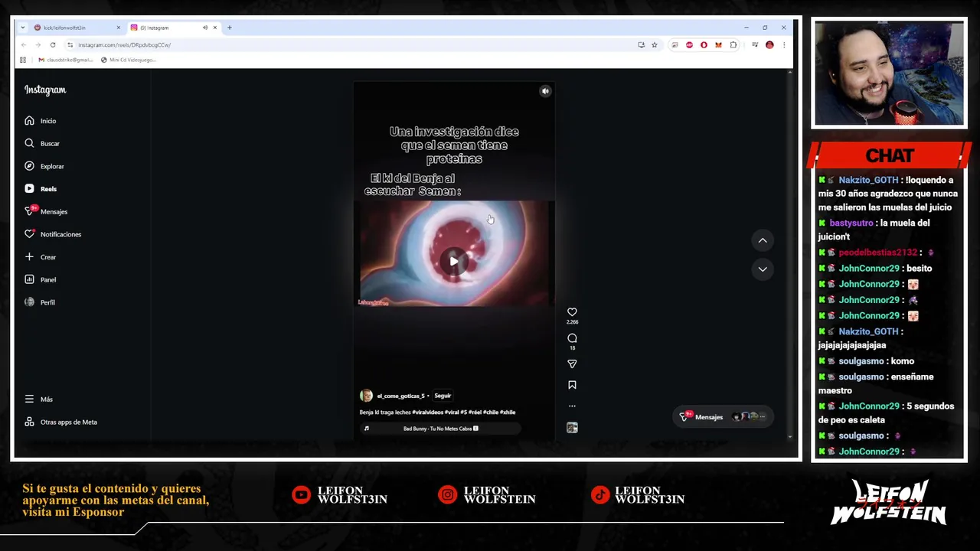Mute Instagram tab audio icon

(x=204, y=28)
